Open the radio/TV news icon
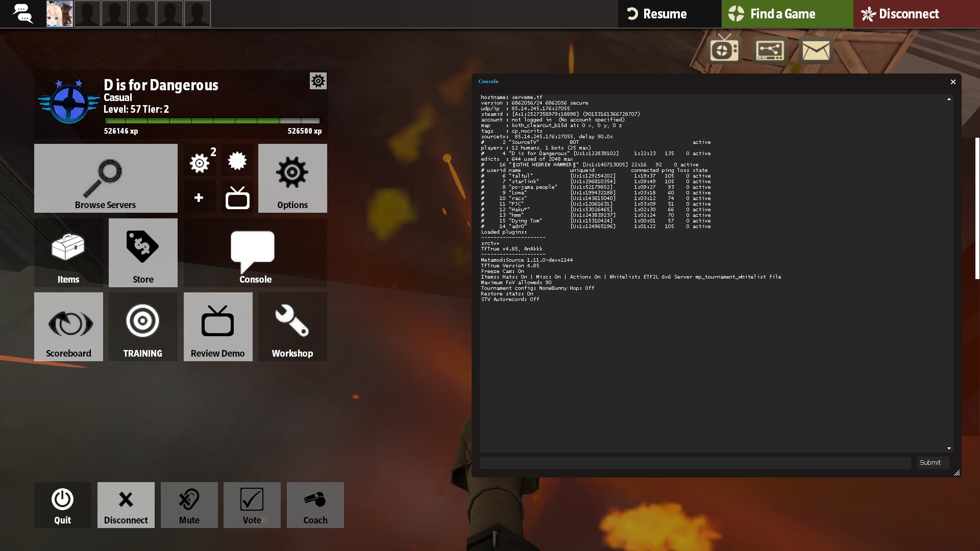Image resolution: width=980 pixels, height=551 pixels. 724,50
